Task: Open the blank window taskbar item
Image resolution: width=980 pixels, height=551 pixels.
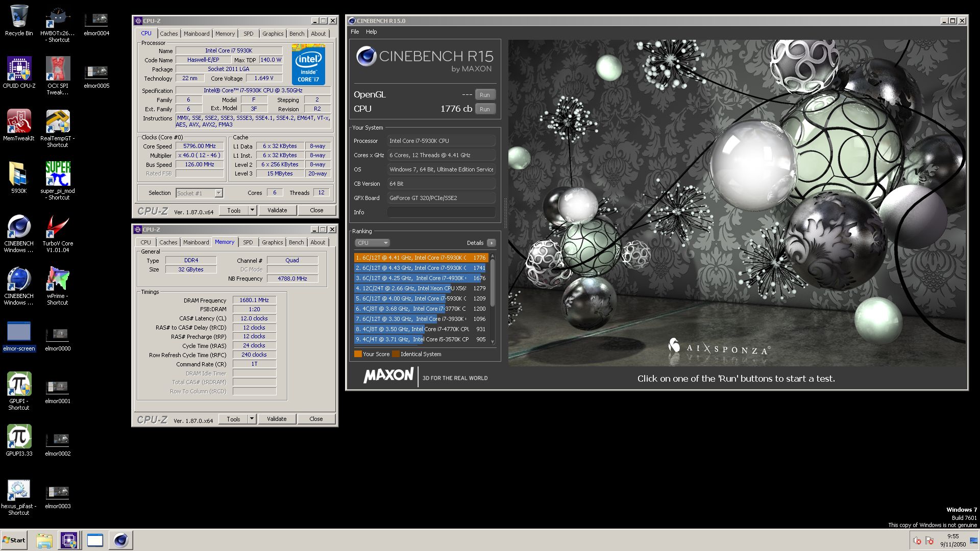Action: (95, 540)
